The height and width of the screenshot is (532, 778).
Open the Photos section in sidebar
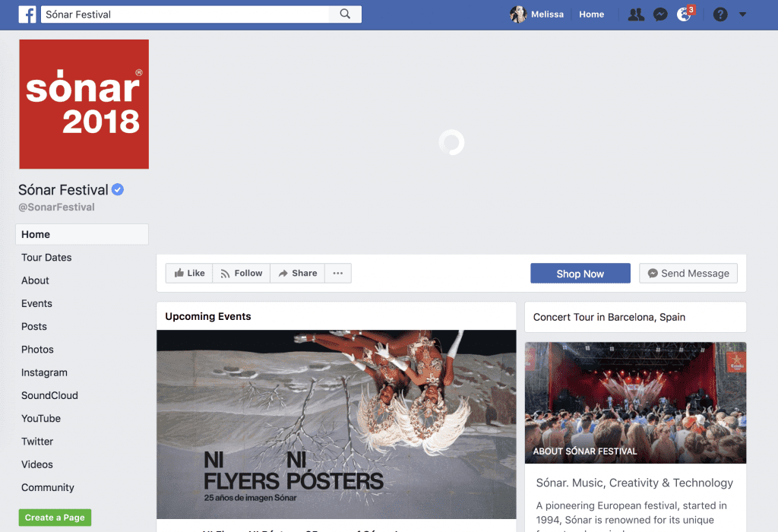[37, 350]
